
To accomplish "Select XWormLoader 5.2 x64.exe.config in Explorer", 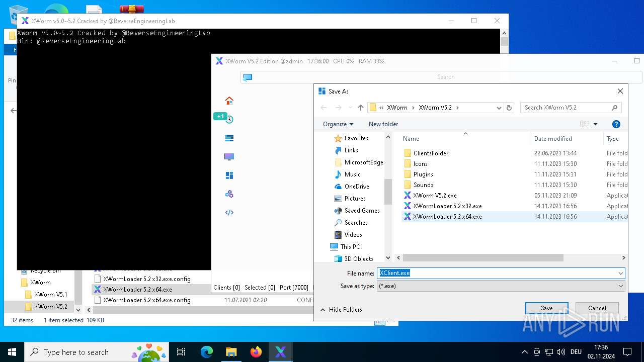I will 147,300.
